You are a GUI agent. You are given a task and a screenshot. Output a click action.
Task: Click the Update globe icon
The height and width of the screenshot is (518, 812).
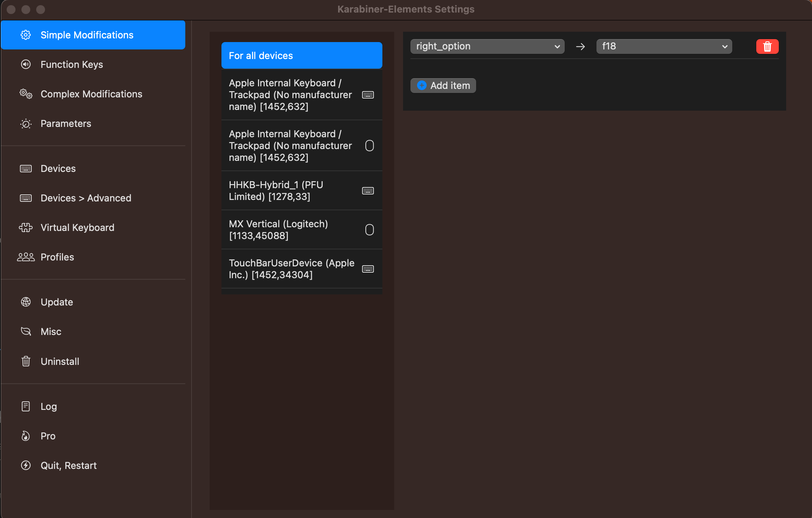pos(26,302)
